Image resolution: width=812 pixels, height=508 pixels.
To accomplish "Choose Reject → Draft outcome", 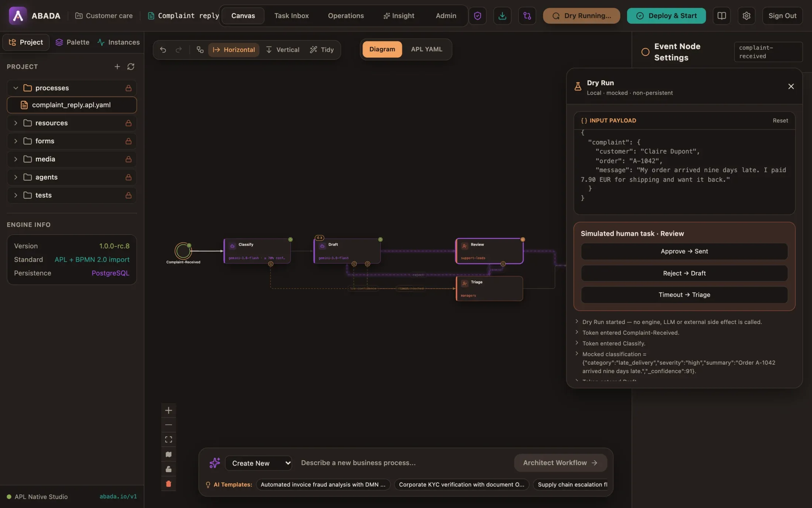I will click(x=684, y=273).
